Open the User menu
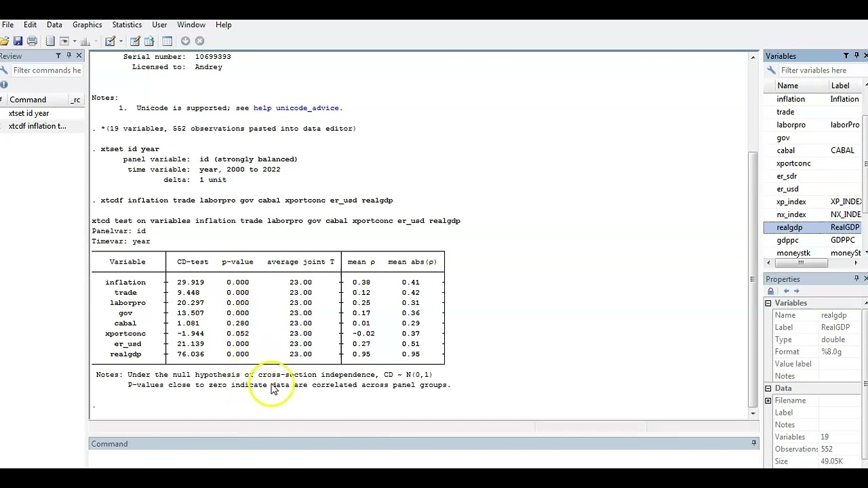Image resolution: width=868 pixels, height=488 pixels. (159, 24)
